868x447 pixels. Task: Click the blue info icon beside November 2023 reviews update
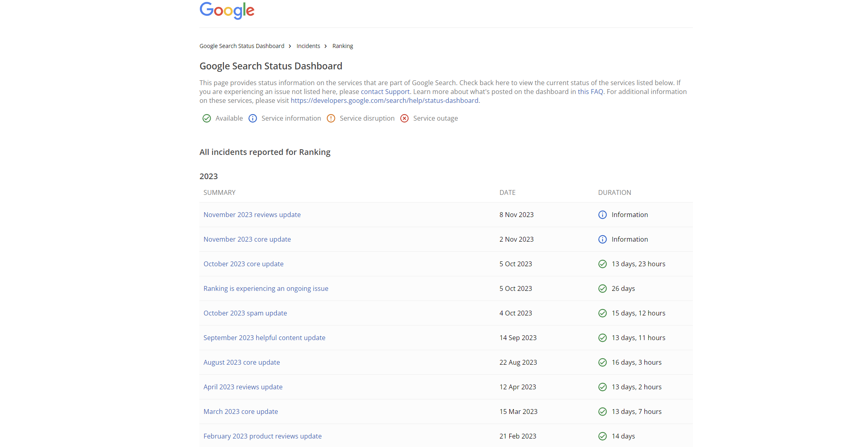click(x=602, y=215)
